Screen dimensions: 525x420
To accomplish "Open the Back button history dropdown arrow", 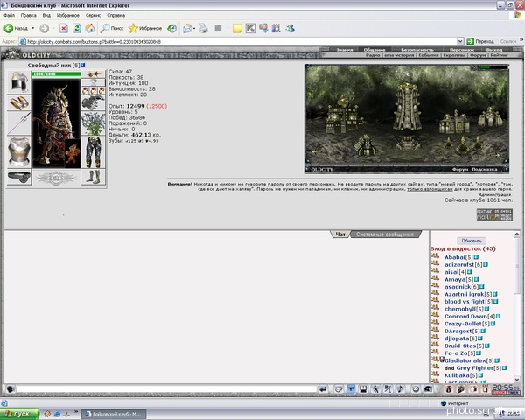I will coord(33,29).
